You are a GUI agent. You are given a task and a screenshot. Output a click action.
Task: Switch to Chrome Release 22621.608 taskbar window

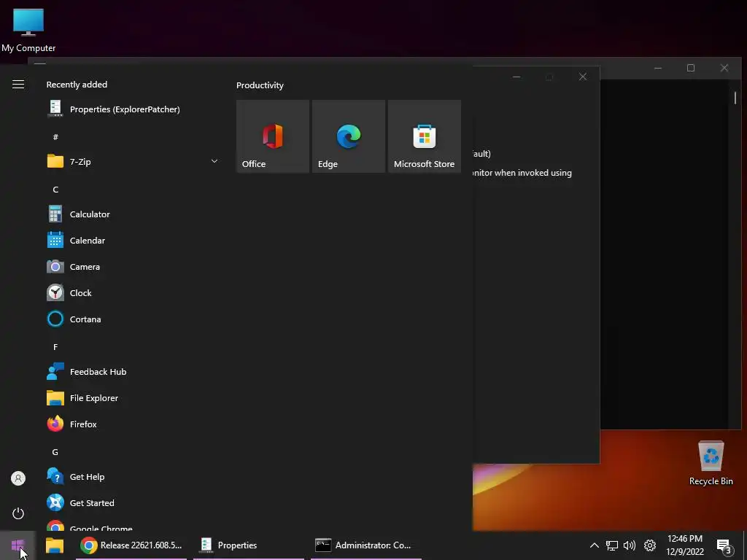[x=131, y=545]
